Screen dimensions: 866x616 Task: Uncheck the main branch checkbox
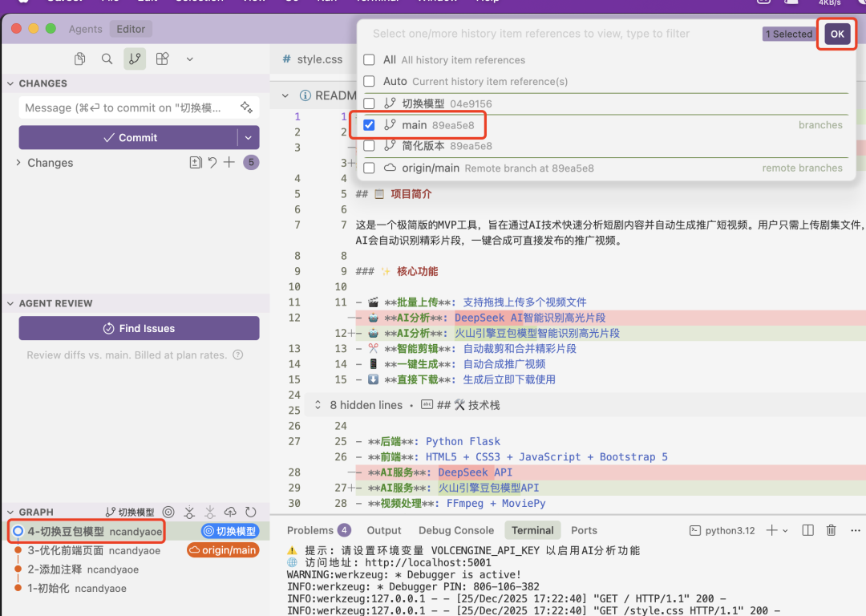click(x=370, y=125)
